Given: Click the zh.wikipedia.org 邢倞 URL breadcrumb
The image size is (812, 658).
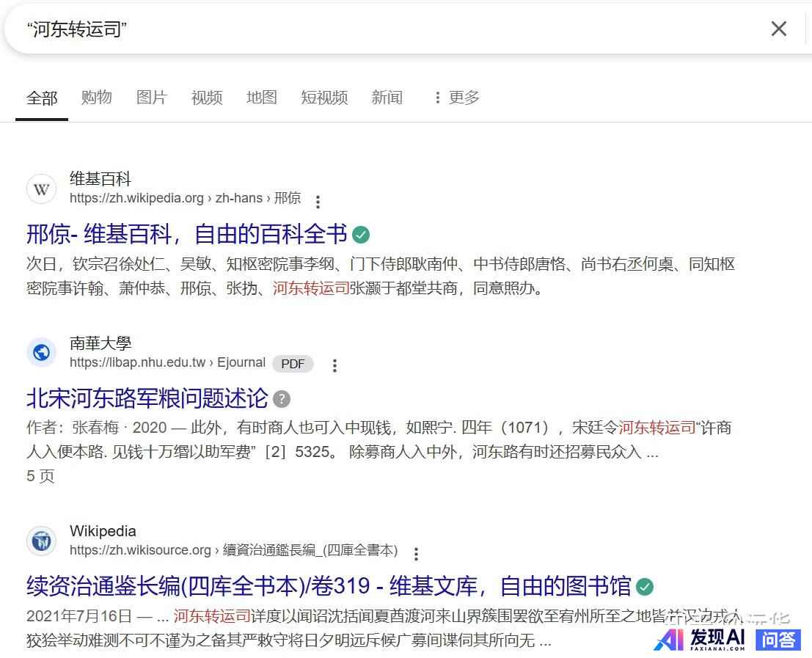Looking at the screenshot, I should pyautogui.click(x=186, y=198).
